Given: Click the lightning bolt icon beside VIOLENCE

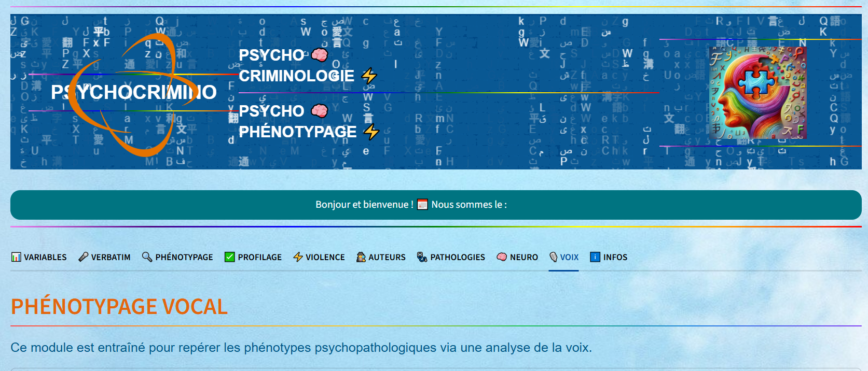Looking at the screenshot, I should pos(298,257).
